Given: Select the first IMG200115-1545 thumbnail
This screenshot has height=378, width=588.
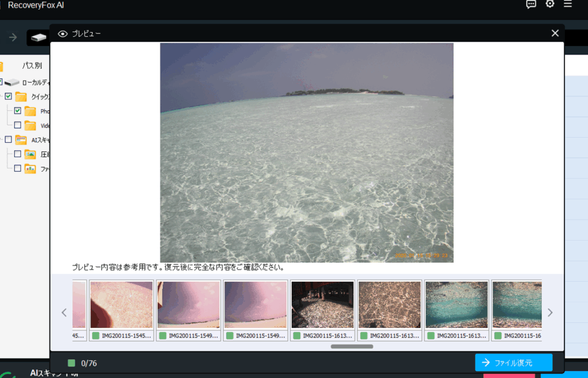Looking at the screenshot, I should pos(121,305).
